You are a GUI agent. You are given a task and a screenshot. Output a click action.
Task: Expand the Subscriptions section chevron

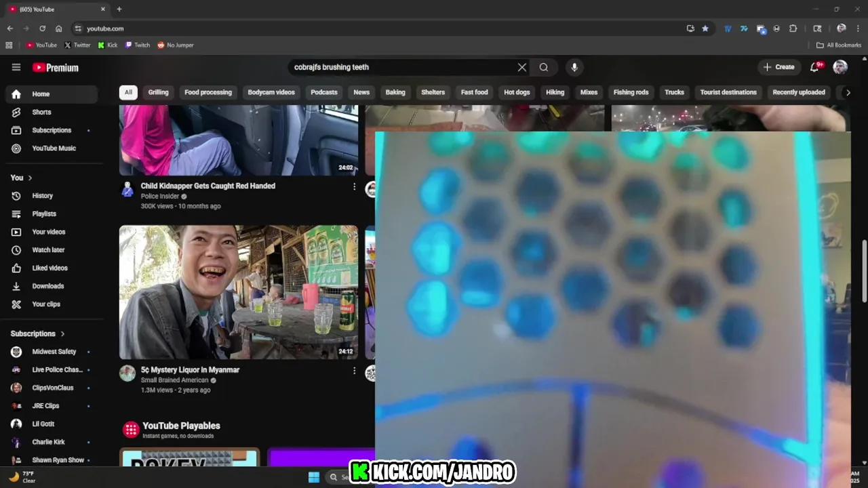click(x=62, y=334)
